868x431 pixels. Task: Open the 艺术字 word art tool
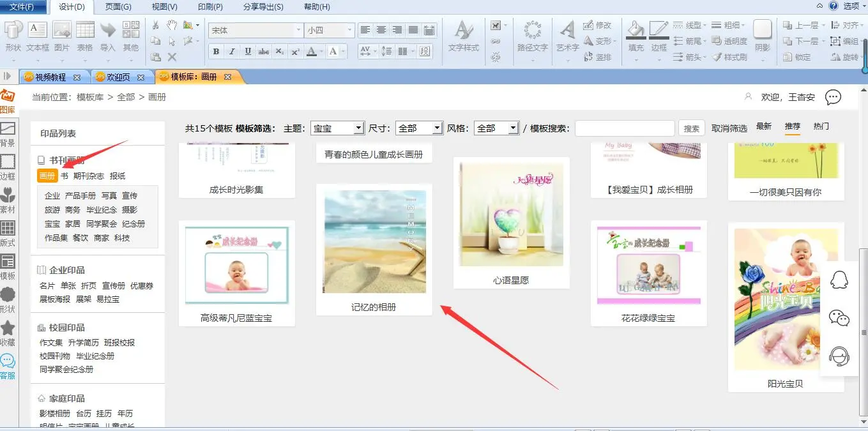pyautogui.click(x=567, y=36)
